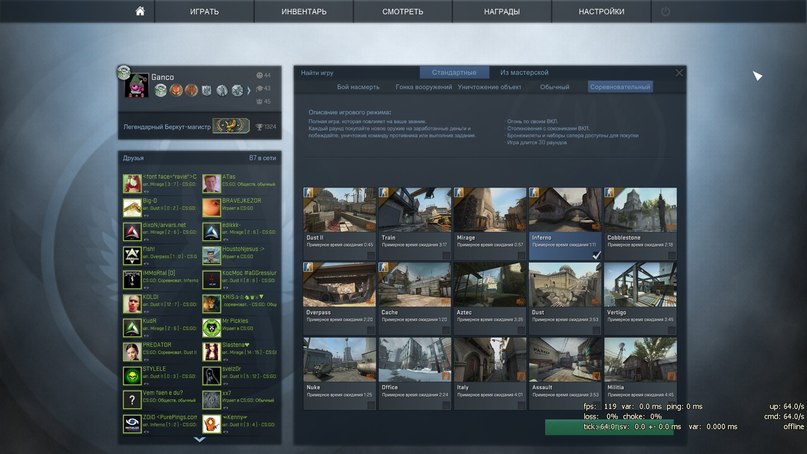Open friend Vem faen e du? question-mark avatar
The height and width of the screenshot is (454, 807).
[132, 400]
